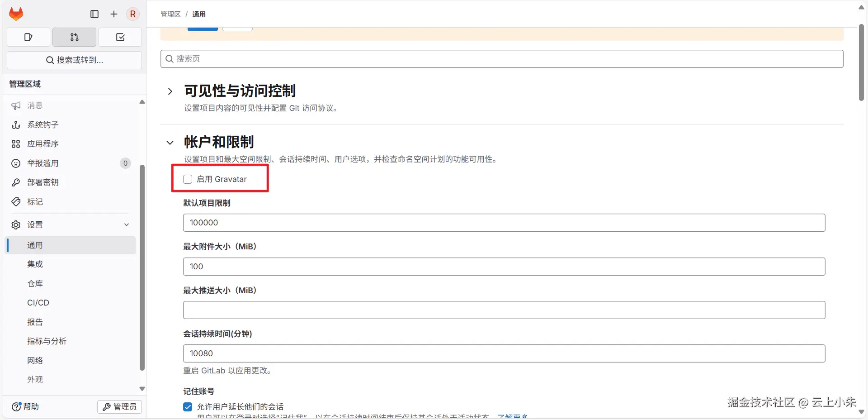This screenshot has height=420, width=868.
Task: Edit 会话持续时间 field
Action: pyautogui.click(x=504, y=353)
